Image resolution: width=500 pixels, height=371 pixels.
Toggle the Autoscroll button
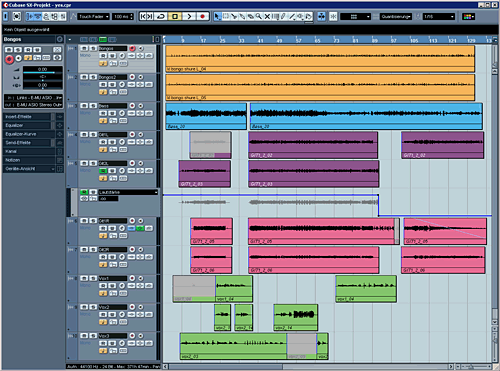321,16
